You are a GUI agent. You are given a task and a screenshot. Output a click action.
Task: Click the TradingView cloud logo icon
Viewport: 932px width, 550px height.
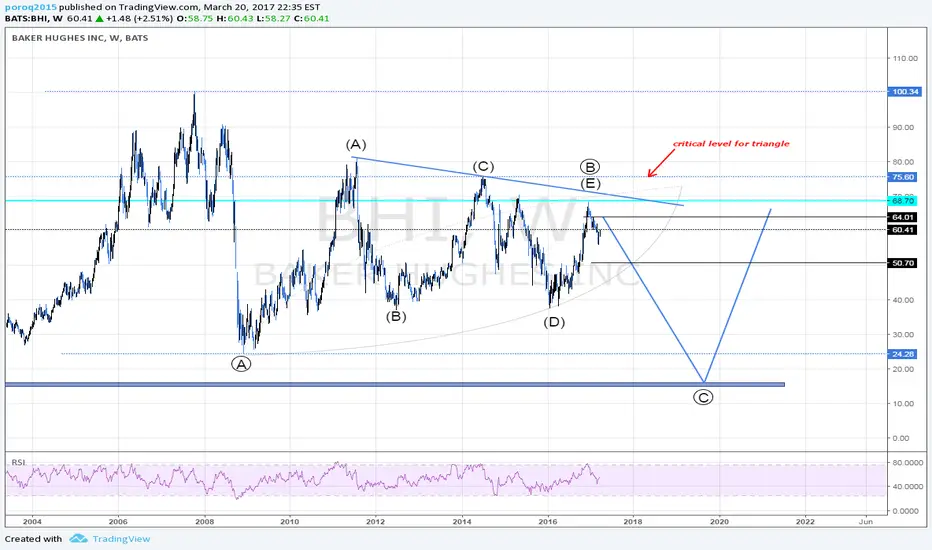[x=78, y=539]
